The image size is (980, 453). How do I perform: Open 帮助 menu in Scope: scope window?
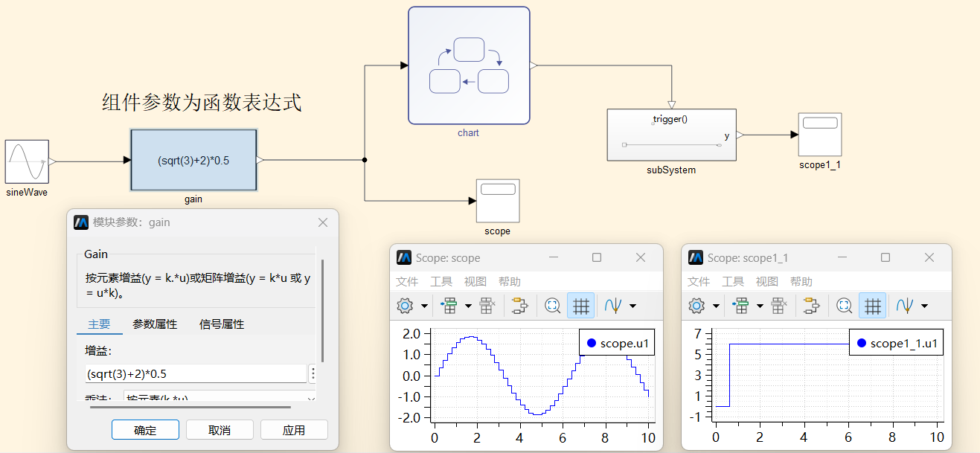tap(510, 282)
